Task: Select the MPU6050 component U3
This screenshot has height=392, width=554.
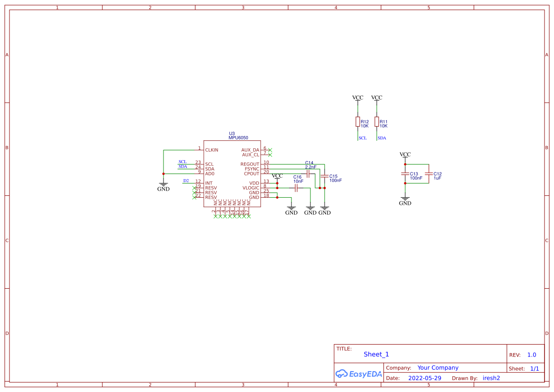Action: coord(232,175)
